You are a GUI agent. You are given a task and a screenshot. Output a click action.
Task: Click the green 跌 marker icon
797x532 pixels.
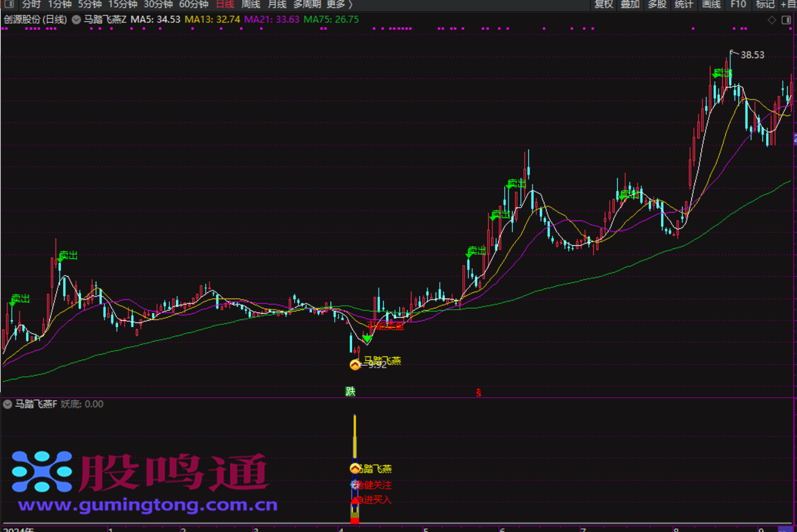point(350,391)
